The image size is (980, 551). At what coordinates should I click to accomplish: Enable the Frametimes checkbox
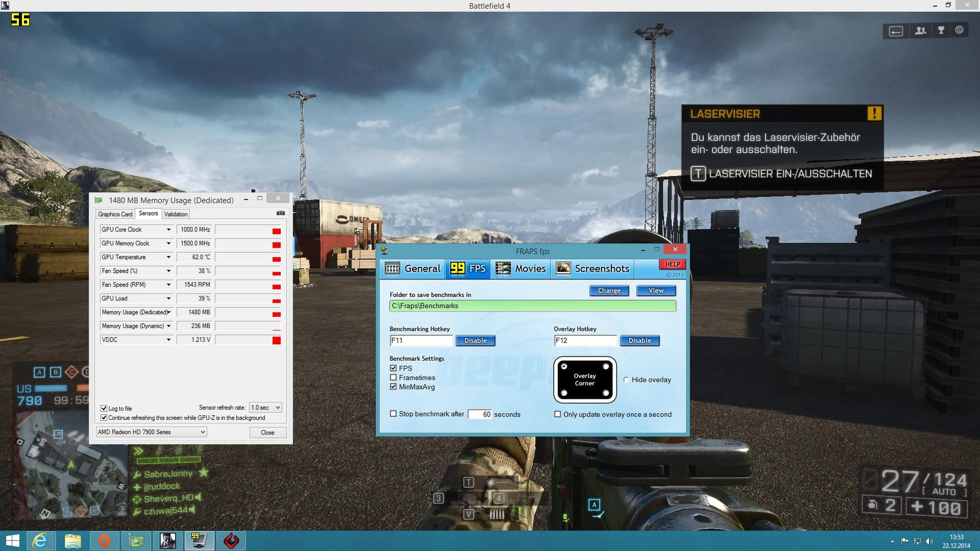click(x=393, y=377)
